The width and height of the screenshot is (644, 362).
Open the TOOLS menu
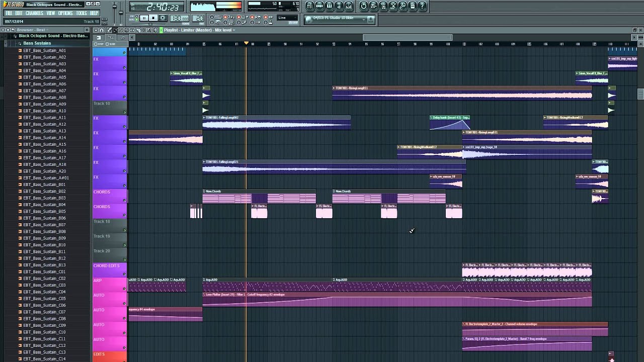tap(82, 13)
